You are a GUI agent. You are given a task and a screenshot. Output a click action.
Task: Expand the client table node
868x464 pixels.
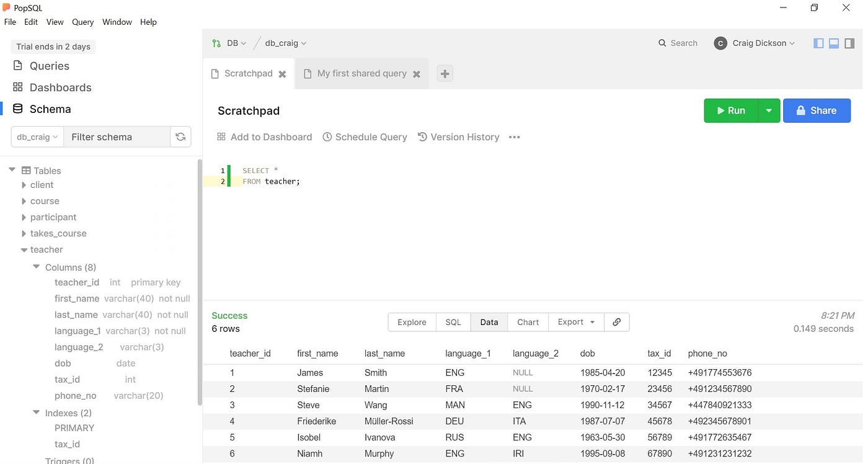coord(24,185)
